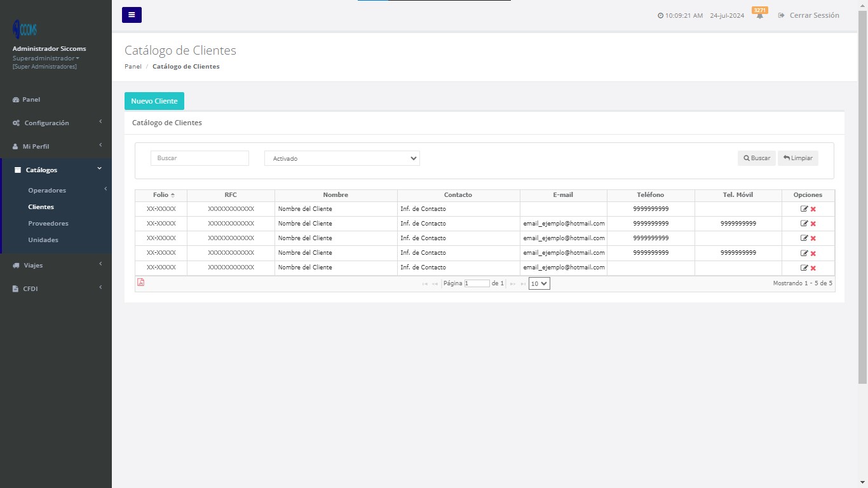Click edit icon in last client row

[804, 268]
